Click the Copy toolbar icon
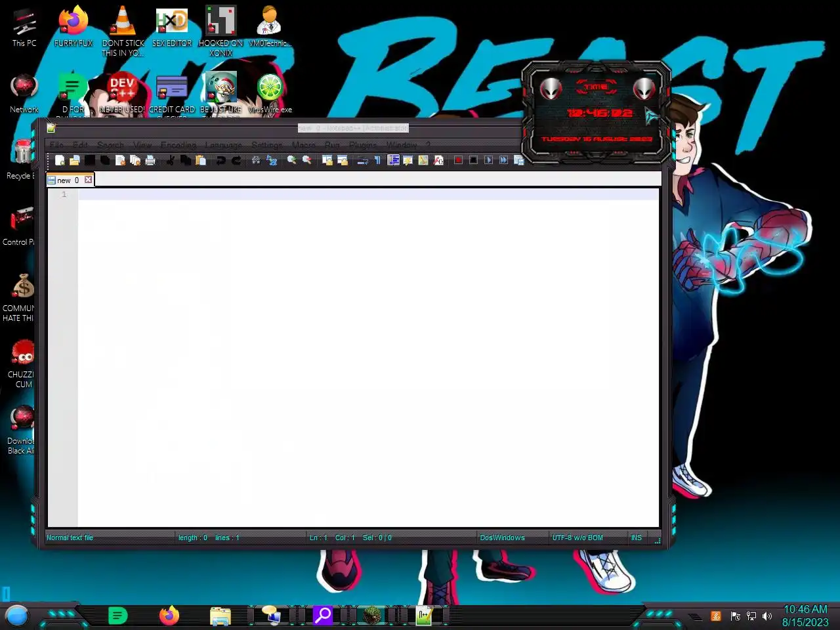The width and height of the screenshot is (840, 630). (186, 160)
